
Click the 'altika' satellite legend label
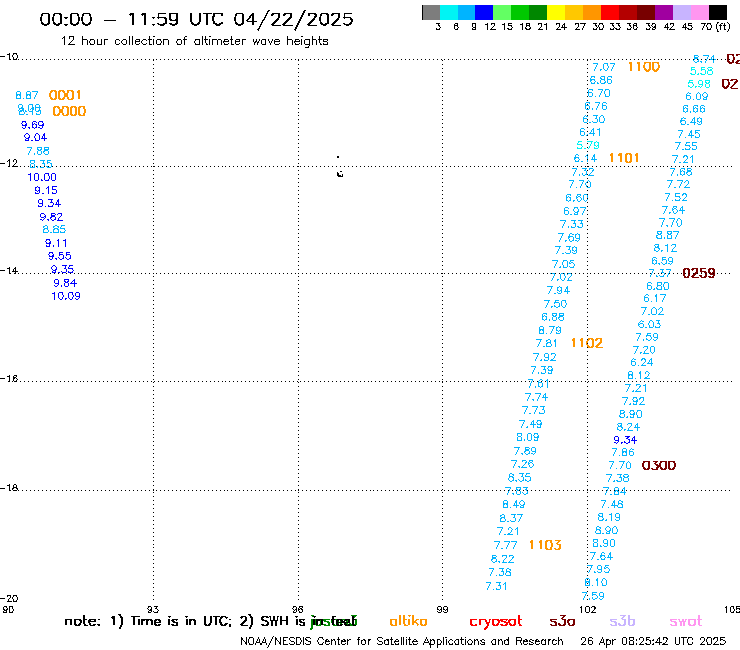408,621
